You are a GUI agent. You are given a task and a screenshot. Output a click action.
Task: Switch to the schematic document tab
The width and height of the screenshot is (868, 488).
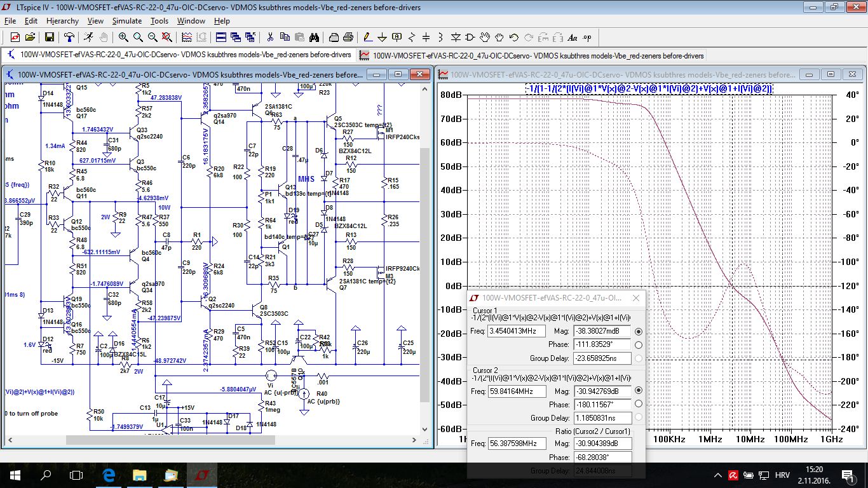(x=180, y=55)
